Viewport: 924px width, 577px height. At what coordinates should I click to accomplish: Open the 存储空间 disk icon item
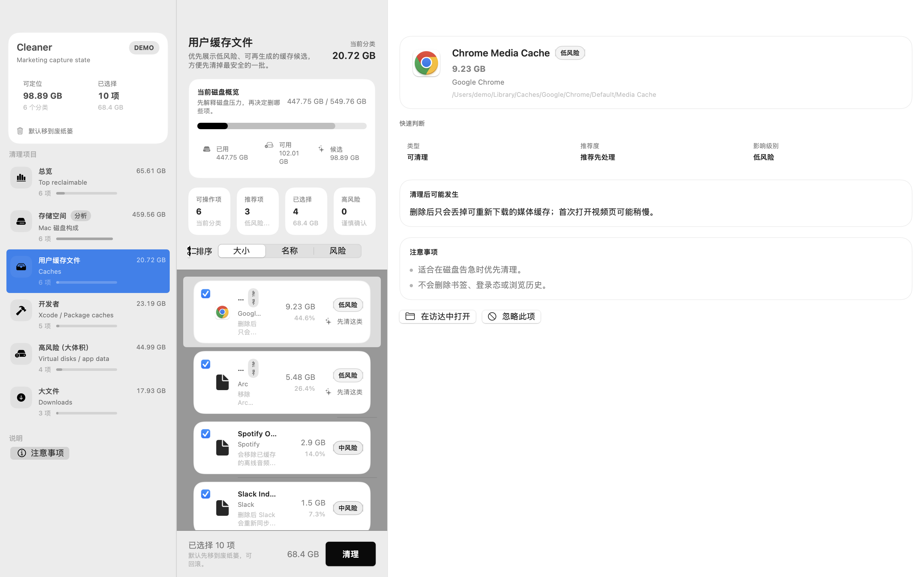(21, 221)
